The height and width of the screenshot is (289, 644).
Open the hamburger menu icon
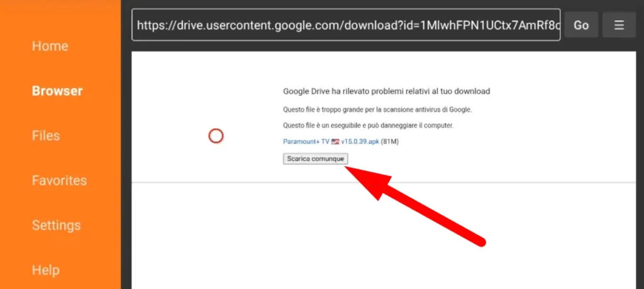click(x=619, y=25)
